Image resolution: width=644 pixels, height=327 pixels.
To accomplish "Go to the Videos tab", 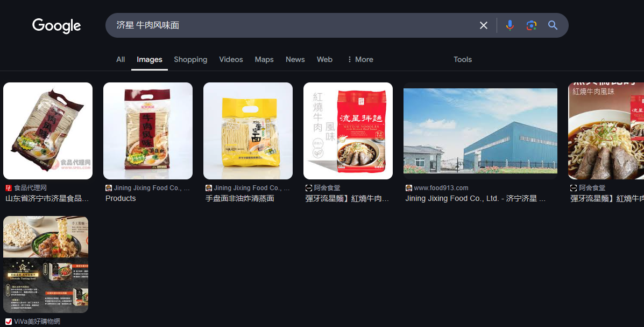I will point(231,60).
